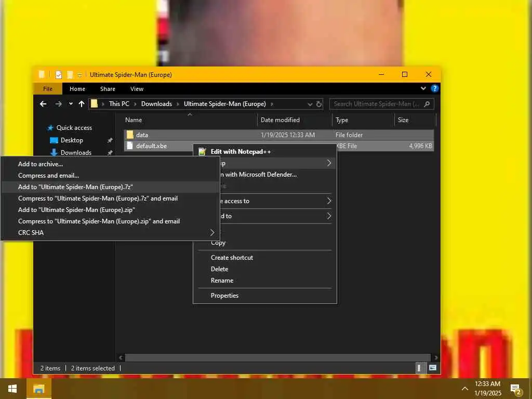This screenshot has height=399, width=532.
Task: Expand the Send to submenu arrow
Action: [329, 216]
